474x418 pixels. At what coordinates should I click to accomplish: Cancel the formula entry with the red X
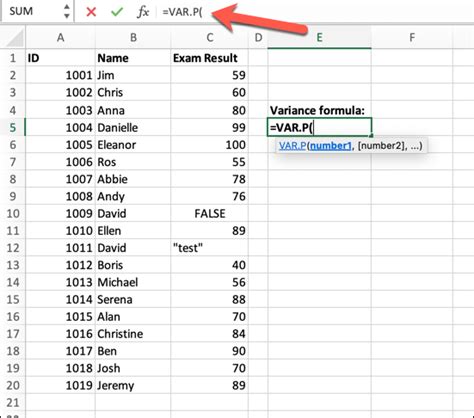coord(91,12)
